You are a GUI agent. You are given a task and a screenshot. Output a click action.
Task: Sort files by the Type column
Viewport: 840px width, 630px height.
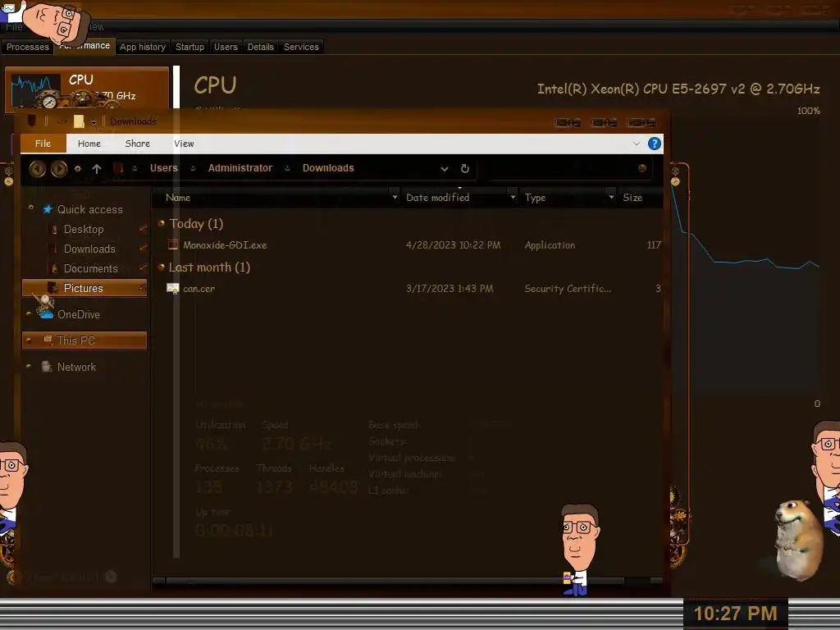535,198
